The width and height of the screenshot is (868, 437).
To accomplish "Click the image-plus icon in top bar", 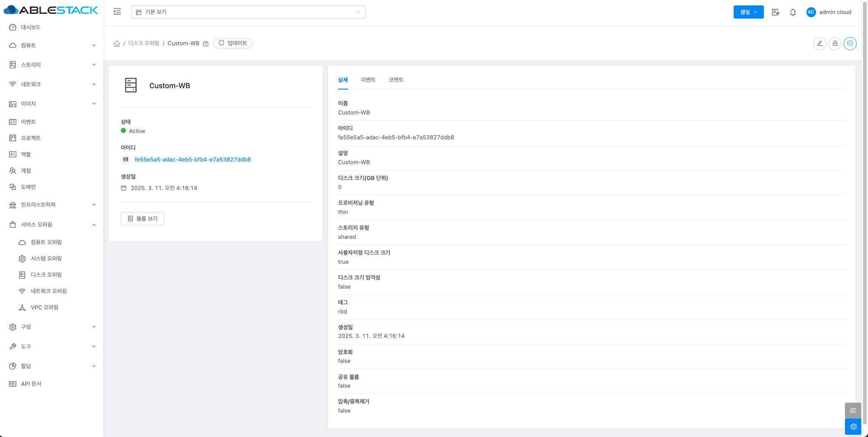I will click(x=775, y=12).
